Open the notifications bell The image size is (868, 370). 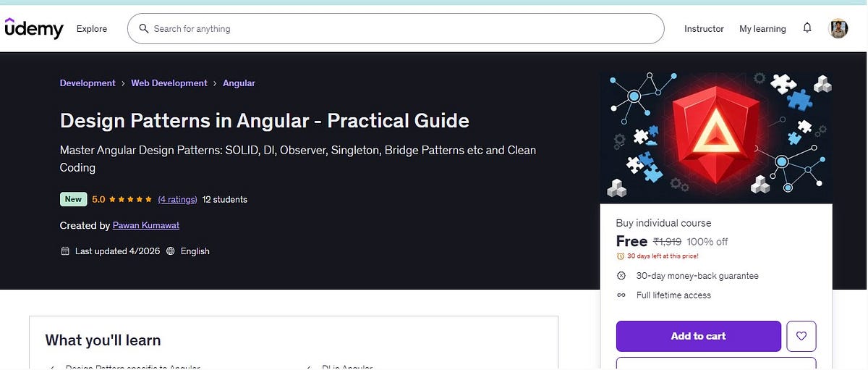pyautogui.click(x=807, y=28)
